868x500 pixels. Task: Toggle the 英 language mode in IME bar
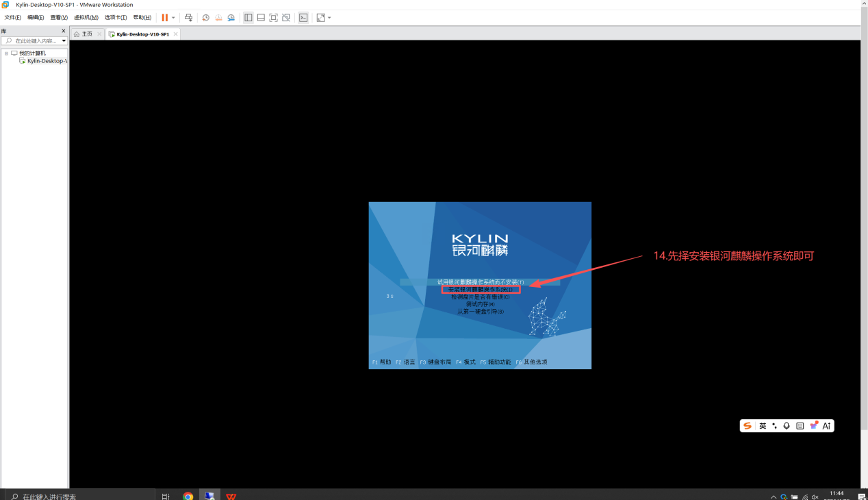[x=763, y=426]
